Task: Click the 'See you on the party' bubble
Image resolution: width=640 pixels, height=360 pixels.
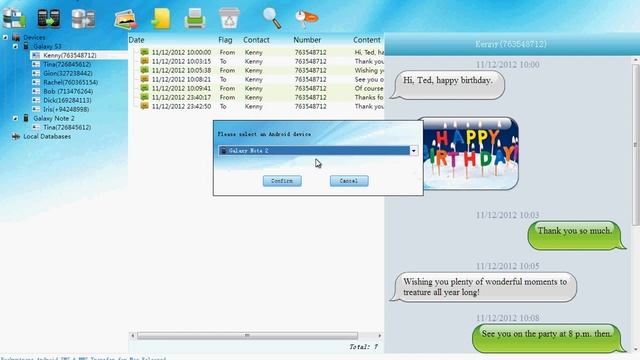Action: click(x=548, y=338)
